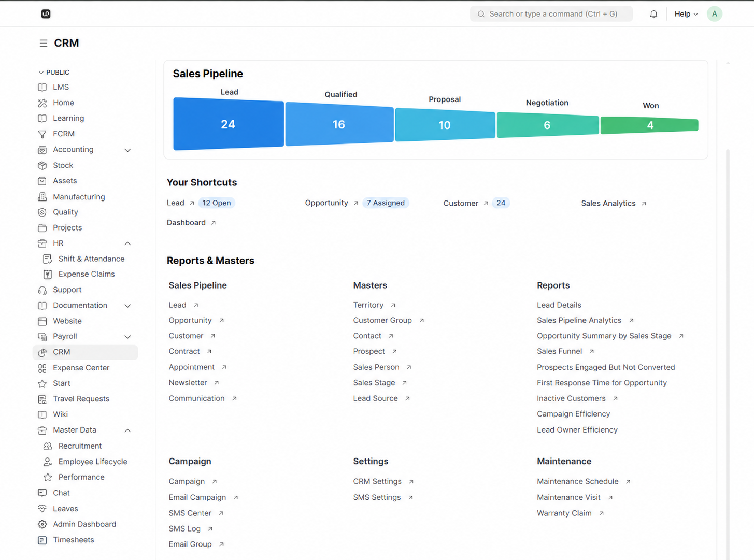Toggle the sidebar hamburger menu icon
The width and height of the screenshot is (754, 560).
tap(44, 44)
